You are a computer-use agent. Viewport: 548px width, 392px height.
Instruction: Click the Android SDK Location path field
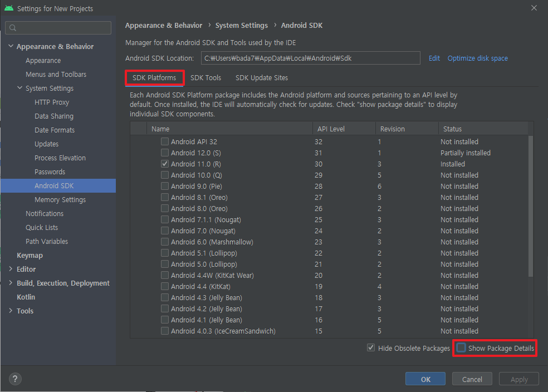(x=310, y=58)
